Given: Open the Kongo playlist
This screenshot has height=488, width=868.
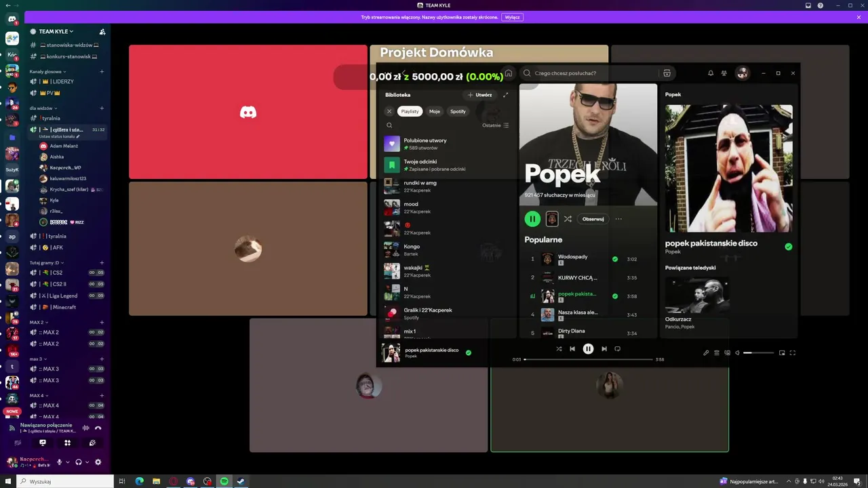Looking at the screenshot, I should tap(448, 250).
